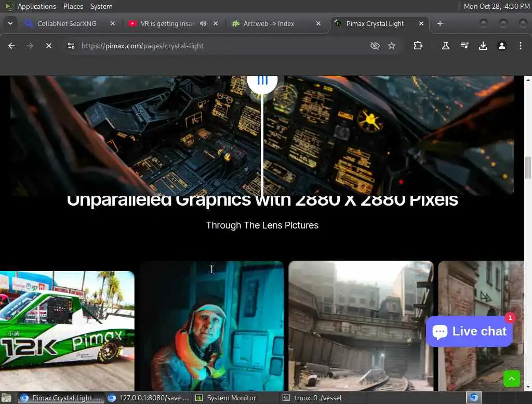
Task: Click the clock showing Mon Oct 28
Action: [496, 6]
